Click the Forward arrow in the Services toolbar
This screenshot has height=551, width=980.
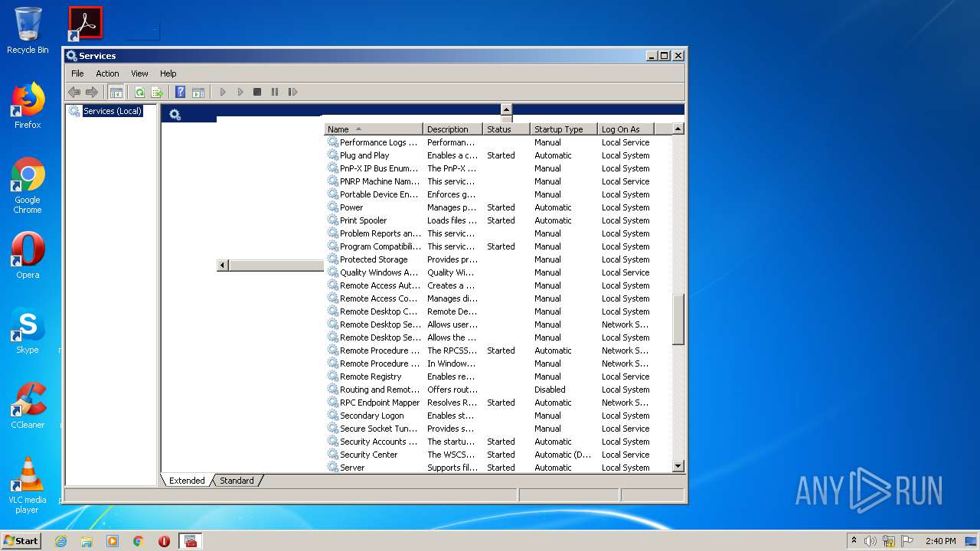pos(92,92)
